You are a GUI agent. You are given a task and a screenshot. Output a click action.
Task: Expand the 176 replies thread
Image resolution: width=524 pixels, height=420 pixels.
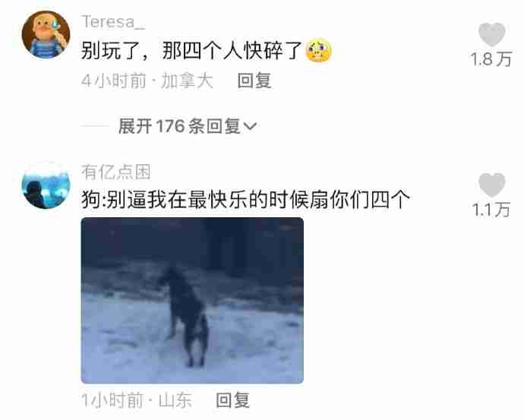[x=187, y=126]
